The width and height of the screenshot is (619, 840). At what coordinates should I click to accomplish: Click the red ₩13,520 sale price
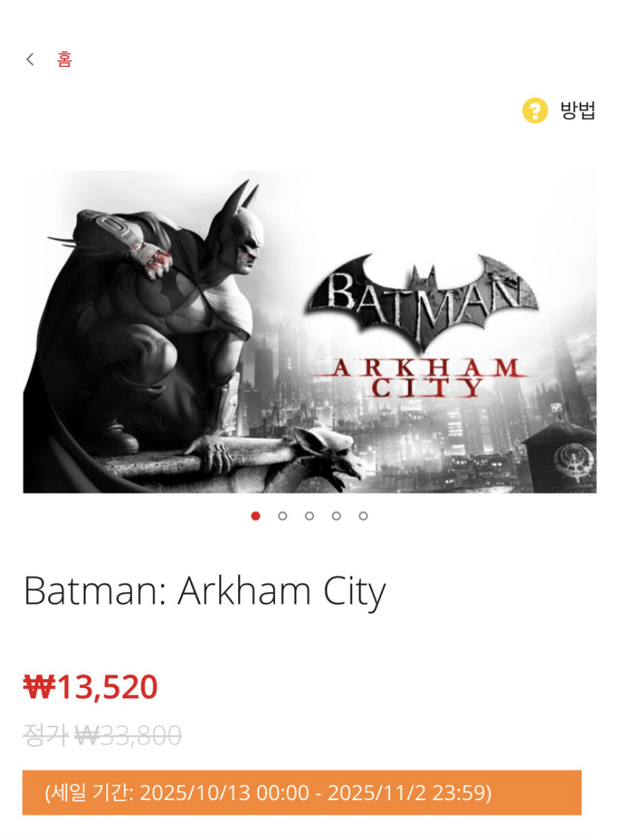click(90, 687)
